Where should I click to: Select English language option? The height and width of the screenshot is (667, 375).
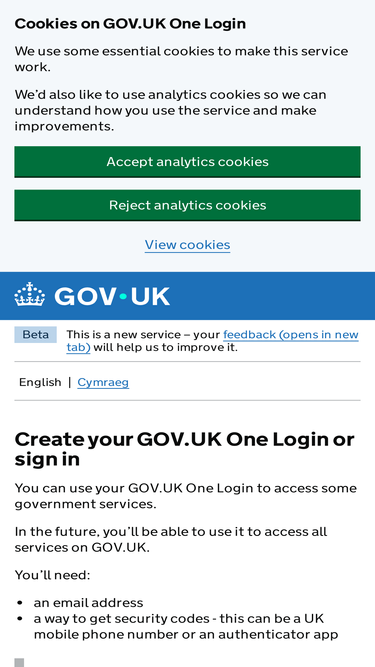click(x=40, y=382)
